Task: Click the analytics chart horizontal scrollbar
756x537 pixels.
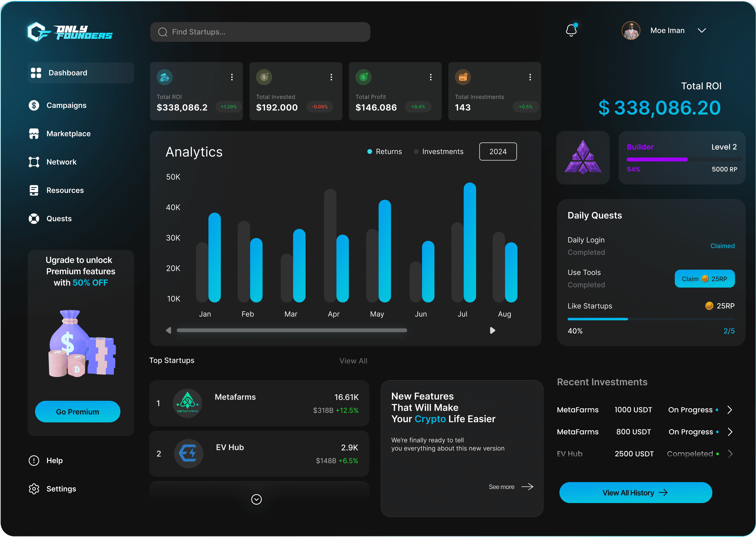Action: [292, 330]
